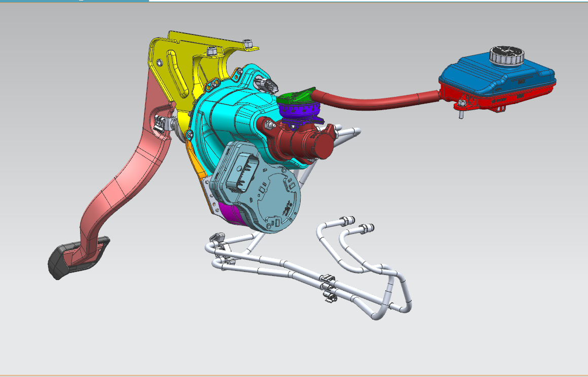Select the bolt on the yellow bracket's top tab

click(x=247, y=43)
